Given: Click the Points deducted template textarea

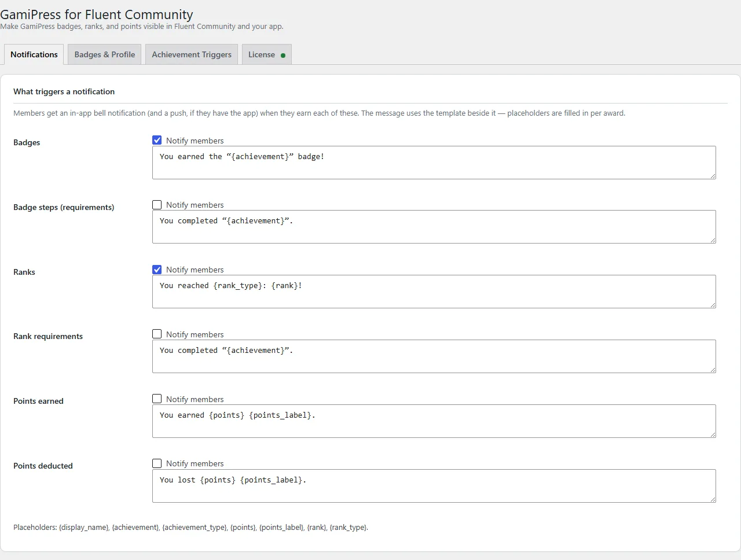Looking at the screenshot, I should (434, 486).
